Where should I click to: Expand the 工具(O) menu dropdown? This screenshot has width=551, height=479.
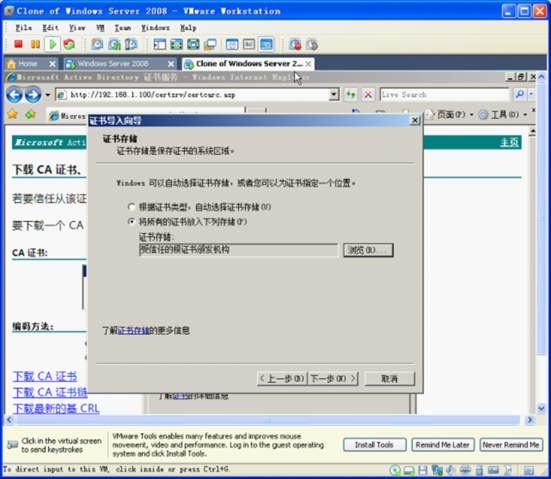click(x=525, y=115)
